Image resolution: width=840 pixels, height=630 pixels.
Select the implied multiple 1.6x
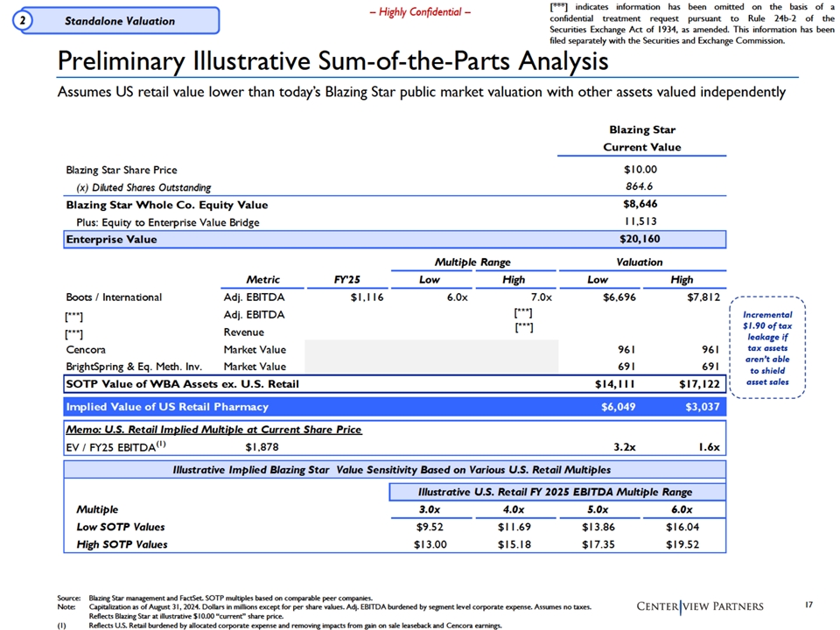710,447
